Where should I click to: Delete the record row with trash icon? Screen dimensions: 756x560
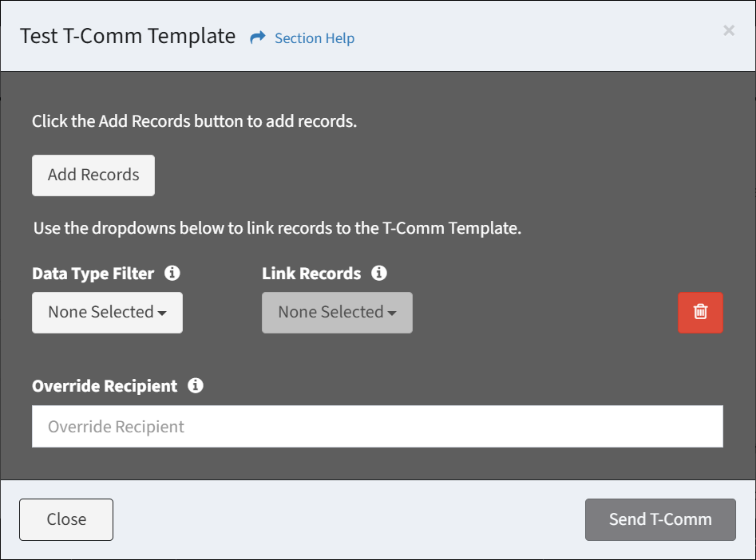coord(700,312)
